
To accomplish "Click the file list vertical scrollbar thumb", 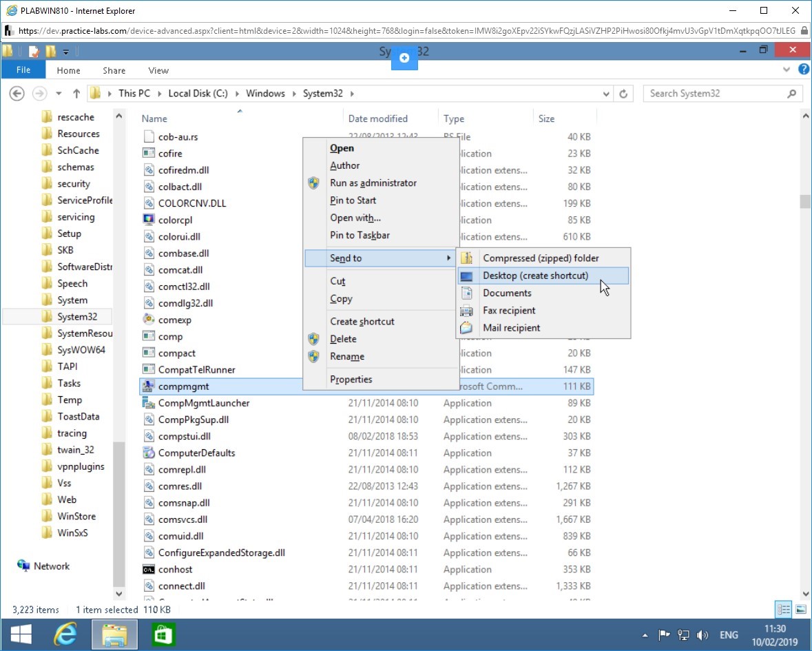I will 804,201.
